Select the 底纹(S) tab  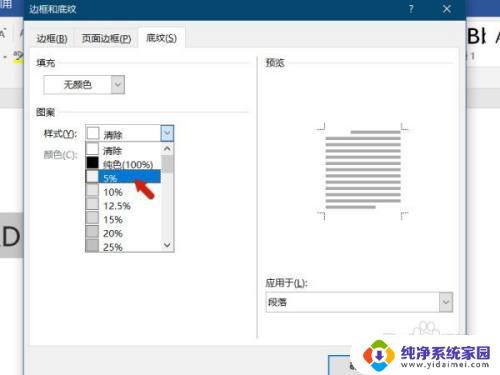click(161, 38)
